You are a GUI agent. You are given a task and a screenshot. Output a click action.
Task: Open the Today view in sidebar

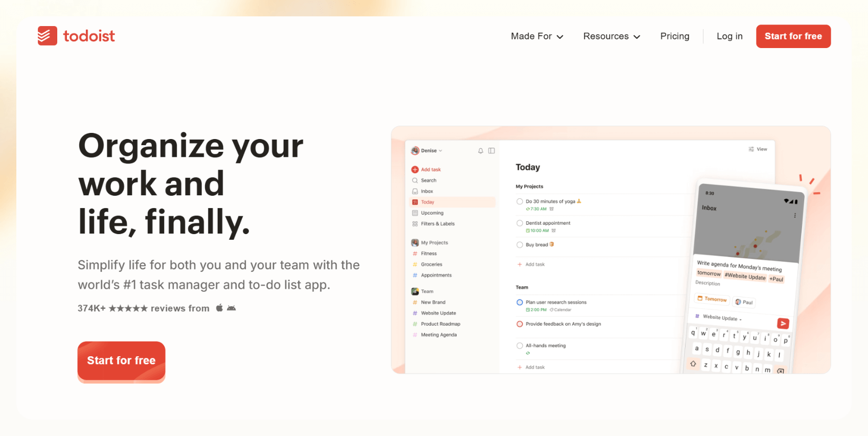(453, 202)
